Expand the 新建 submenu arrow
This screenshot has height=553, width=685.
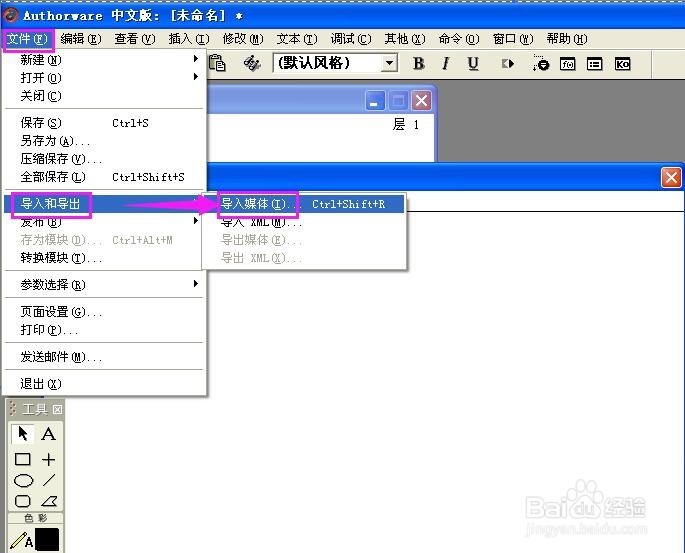(196, 59)
